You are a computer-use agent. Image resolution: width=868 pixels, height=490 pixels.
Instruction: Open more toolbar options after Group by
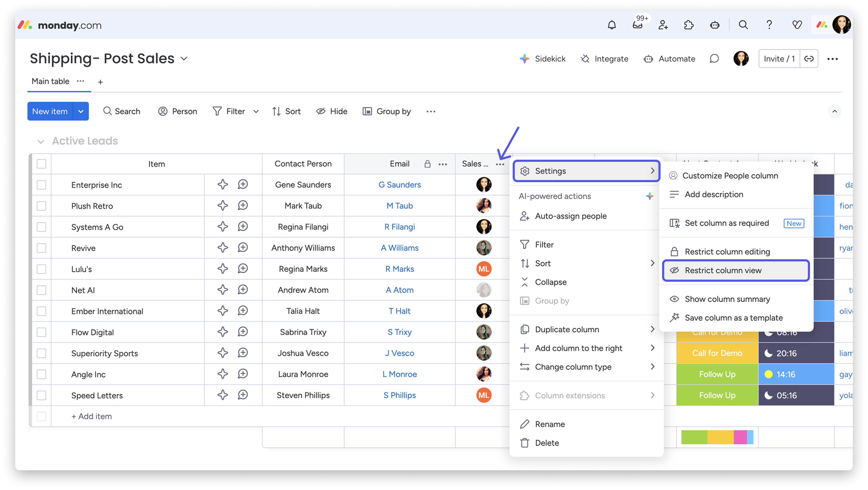click(431, 111)
